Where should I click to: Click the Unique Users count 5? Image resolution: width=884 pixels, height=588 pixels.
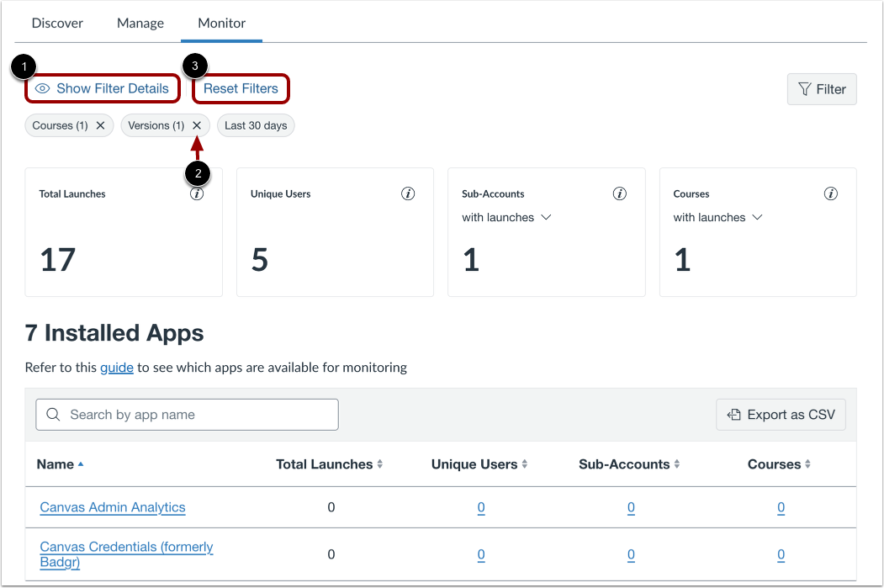point(259,260)
